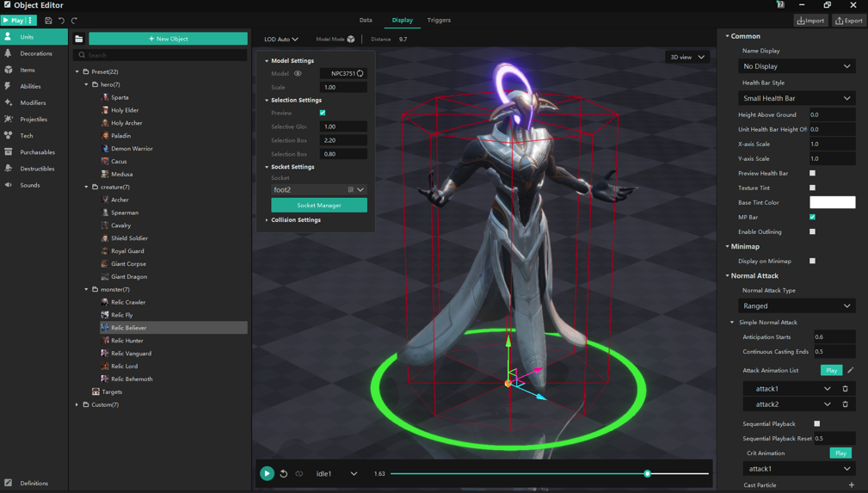The width and height of the screenshot is (868, 493).
Task: Open the Items category
Action: pyautogui.click(x=34, y=70)
